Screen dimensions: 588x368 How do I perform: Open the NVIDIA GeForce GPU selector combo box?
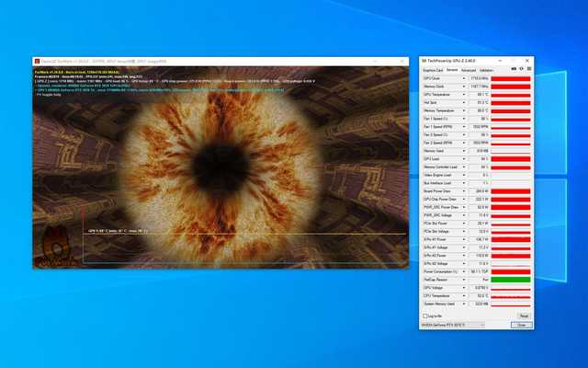(453, 325)
